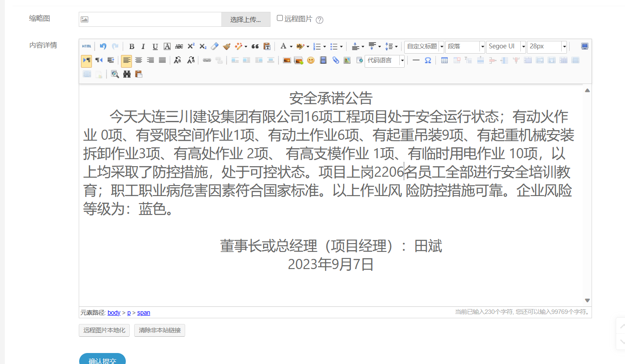Insert a horizontal rule
This screenshot has width=625, height=364.
click(416, 60)
